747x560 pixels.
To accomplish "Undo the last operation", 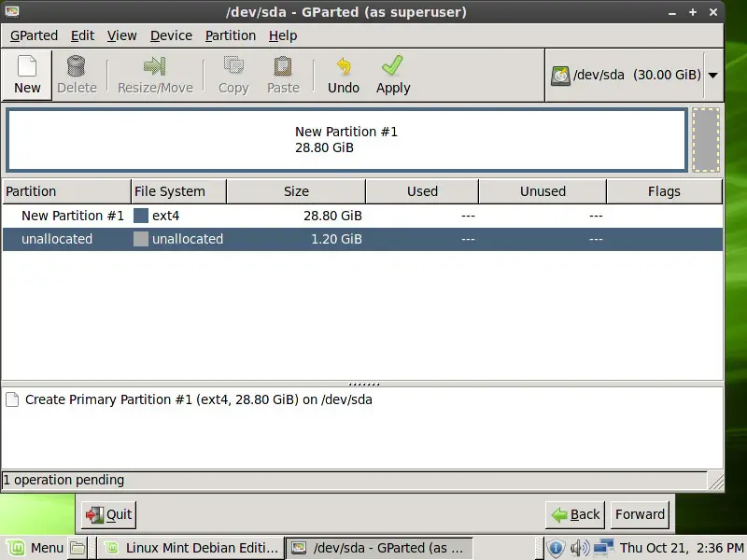I will click(x=344, y=76).
